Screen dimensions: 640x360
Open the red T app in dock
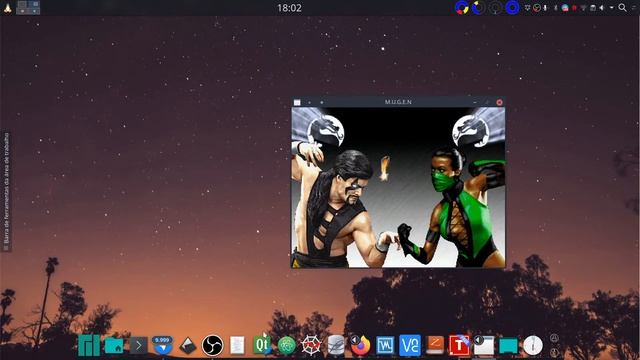459,345
